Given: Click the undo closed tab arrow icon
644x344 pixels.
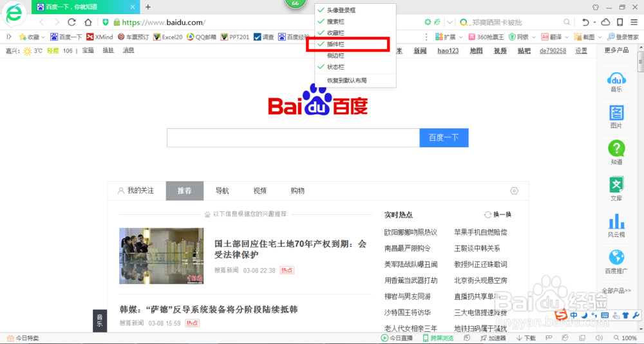Looking at the screenshot, I should point(585,22).
